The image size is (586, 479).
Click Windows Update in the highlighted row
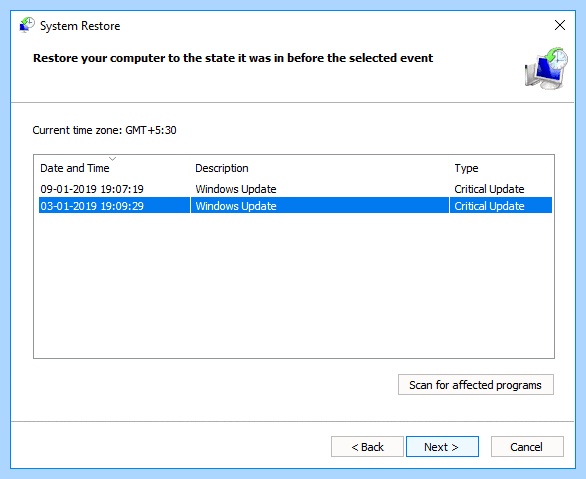[236, 206]
